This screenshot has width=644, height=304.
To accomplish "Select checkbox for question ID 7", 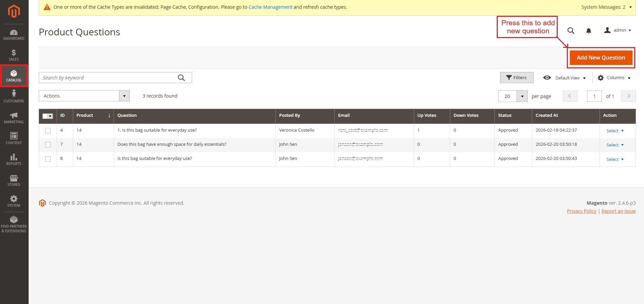I will [48, 145].
